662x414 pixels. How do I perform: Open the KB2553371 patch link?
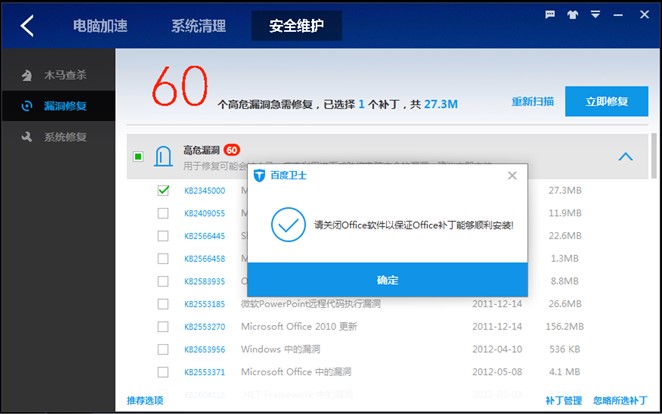[205, 372]
